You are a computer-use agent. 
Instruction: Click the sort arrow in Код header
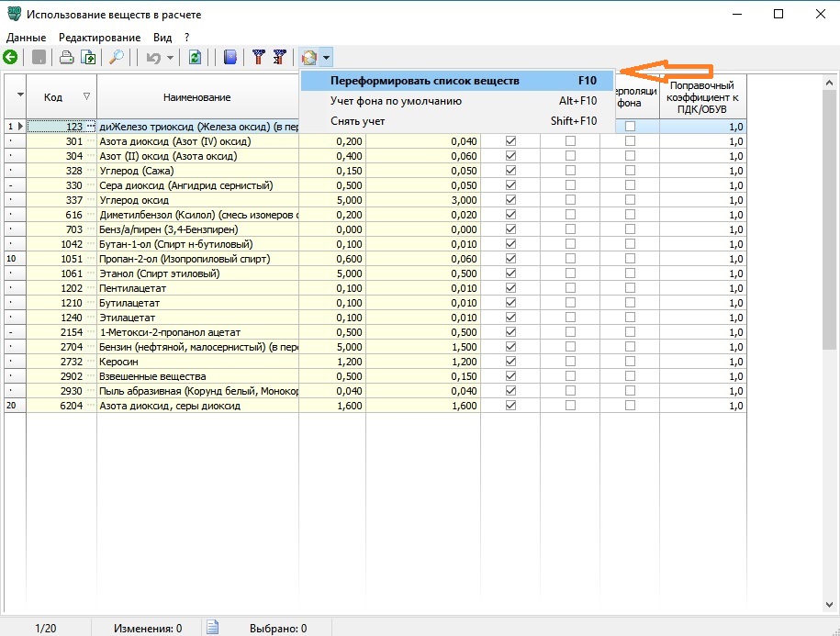pyautogui.click(x=86, y=96)
